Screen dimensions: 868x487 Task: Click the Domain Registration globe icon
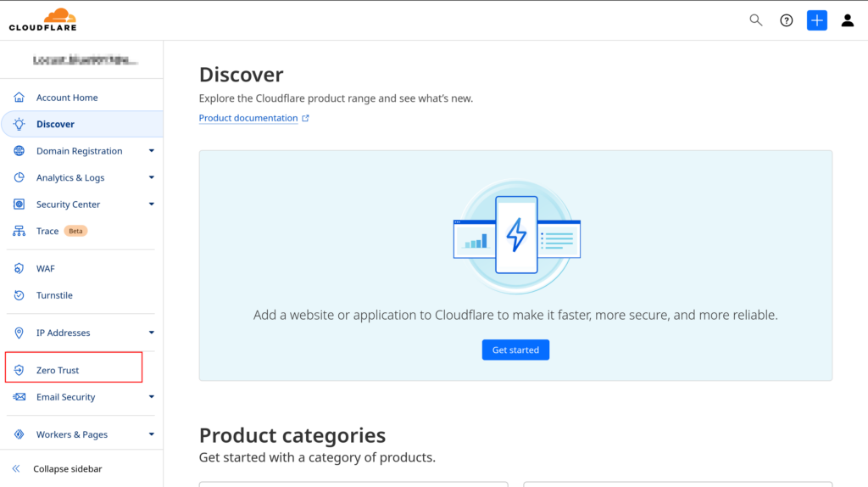19,151
